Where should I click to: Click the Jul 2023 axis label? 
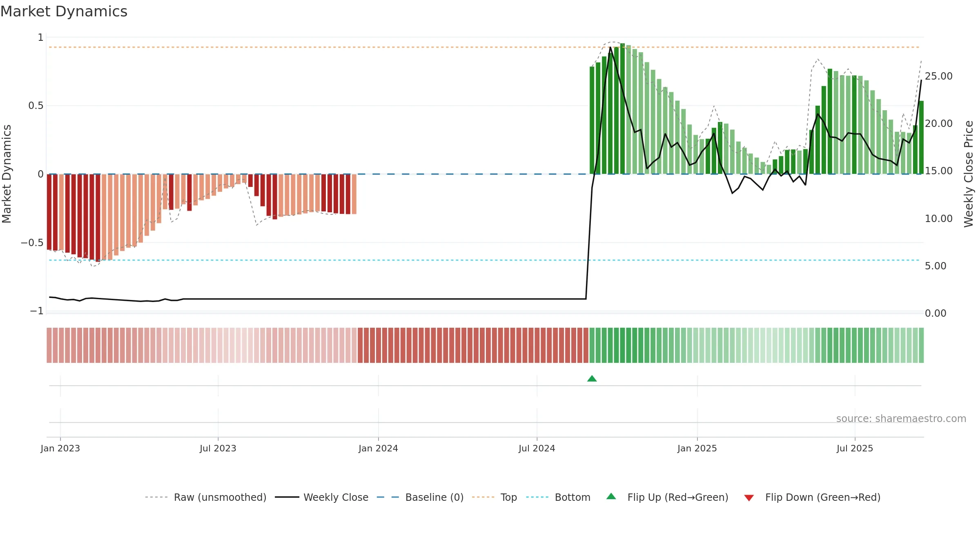(218, 448)
